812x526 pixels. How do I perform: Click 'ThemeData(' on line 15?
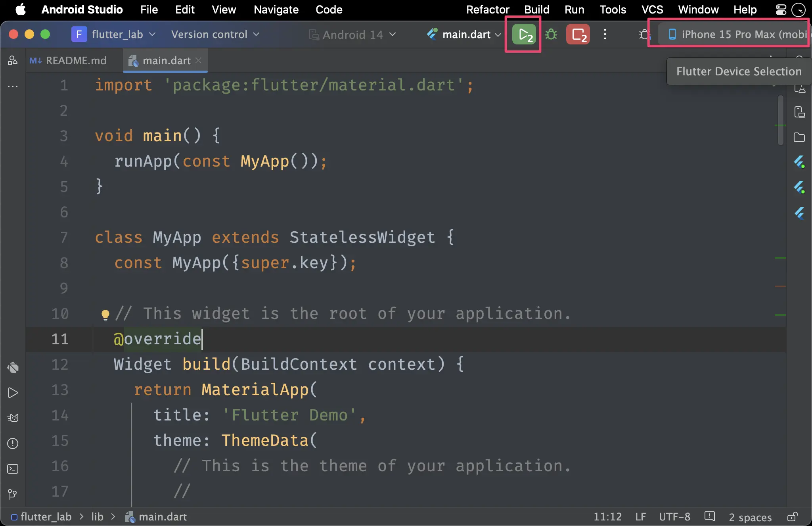tap(269, 440)
